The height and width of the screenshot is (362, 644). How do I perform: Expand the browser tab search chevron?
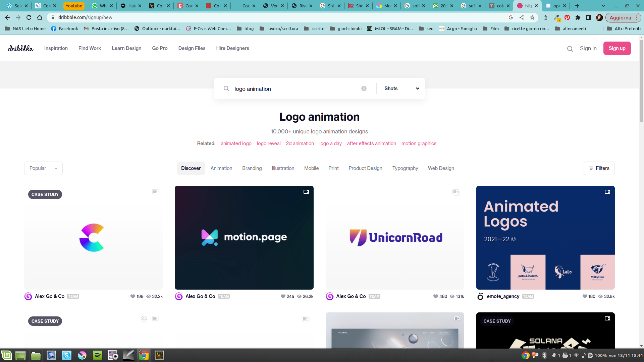click(x=603, y=6)
